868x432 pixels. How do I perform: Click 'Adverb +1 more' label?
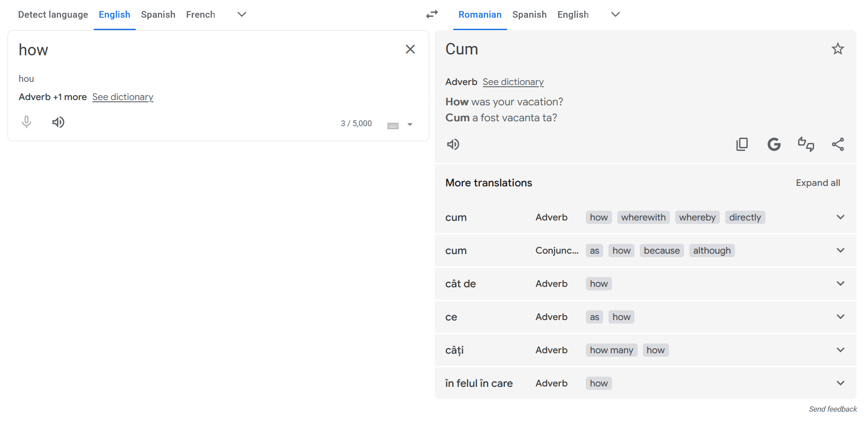click(53, 97)
